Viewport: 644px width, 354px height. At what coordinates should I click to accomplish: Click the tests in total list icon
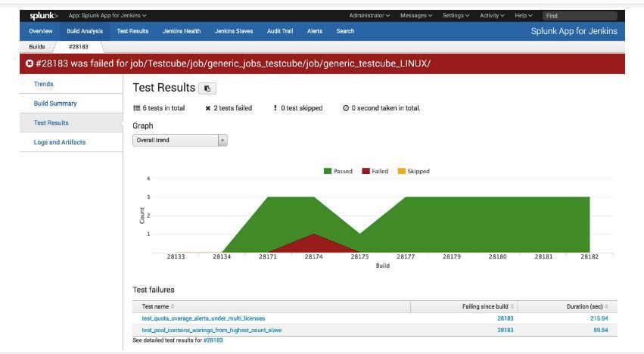[137, 108]
